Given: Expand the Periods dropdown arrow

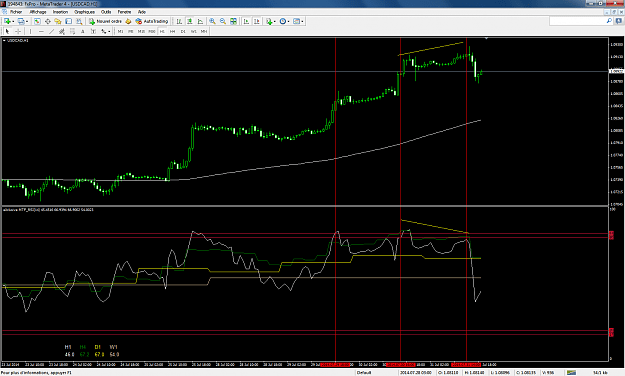Looking at the screenshot, I should (289, 21).
